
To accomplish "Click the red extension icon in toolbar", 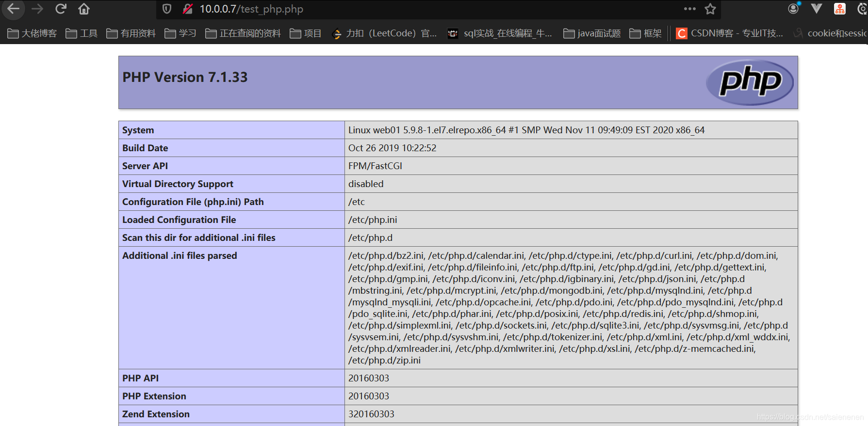I will pos(840,8).
